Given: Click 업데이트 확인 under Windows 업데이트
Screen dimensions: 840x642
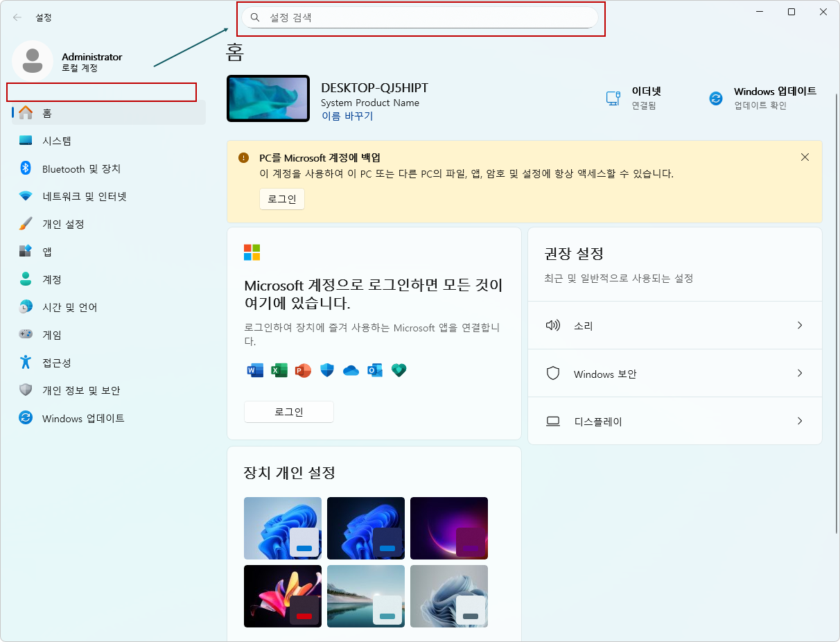Looking at the screenshot, I should click(x=760, y=105).
